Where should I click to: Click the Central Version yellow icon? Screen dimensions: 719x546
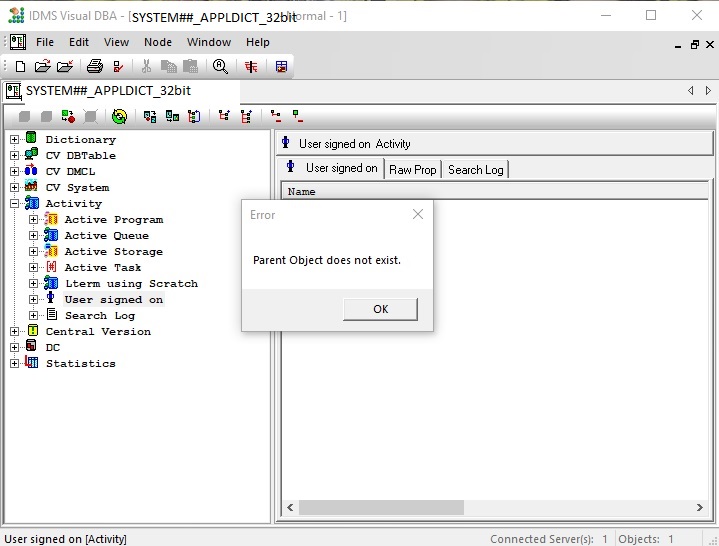(31, 331)
